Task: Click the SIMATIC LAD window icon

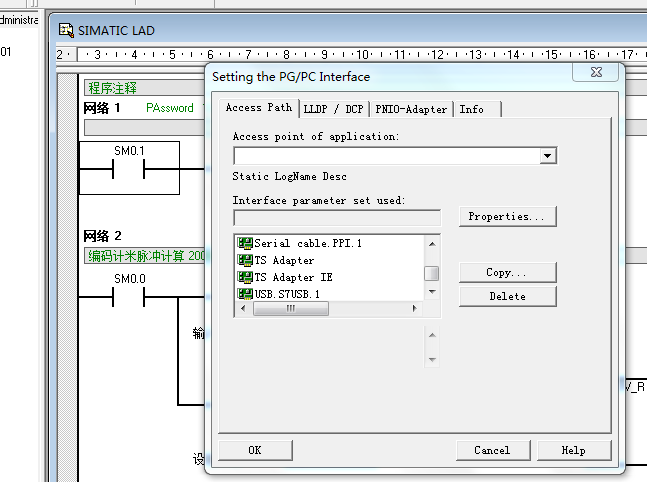Action: click(66, 31)
